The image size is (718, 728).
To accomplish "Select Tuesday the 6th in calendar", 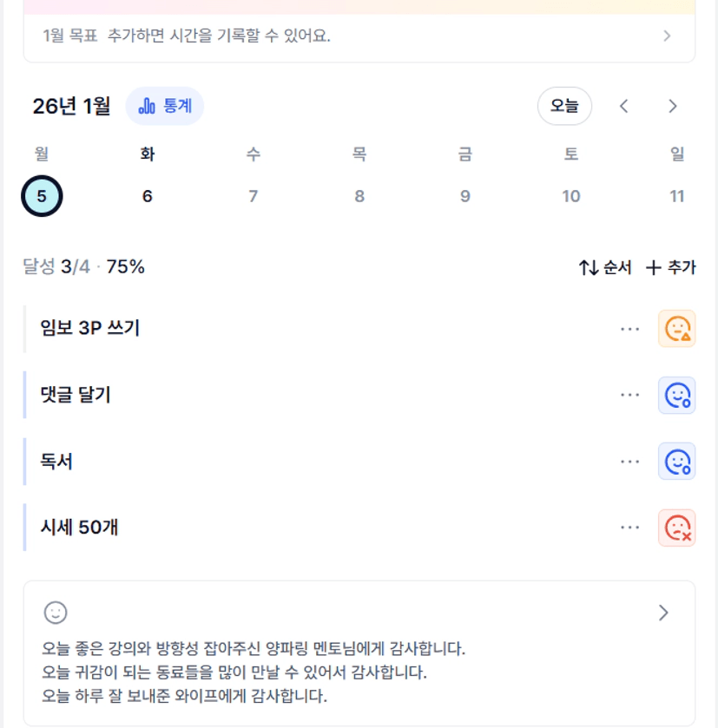I will pyautogui.click(x=148, y=196).
